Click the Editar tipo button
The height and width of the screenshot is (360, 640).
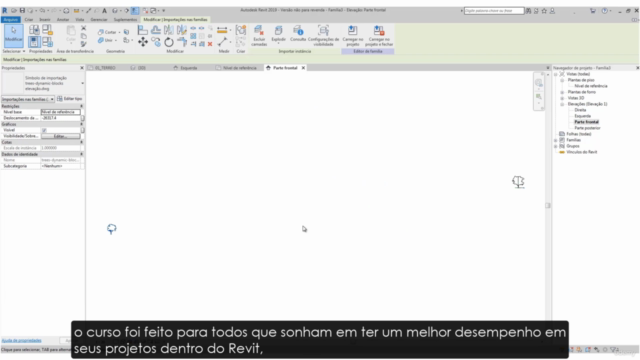(70, 99)
